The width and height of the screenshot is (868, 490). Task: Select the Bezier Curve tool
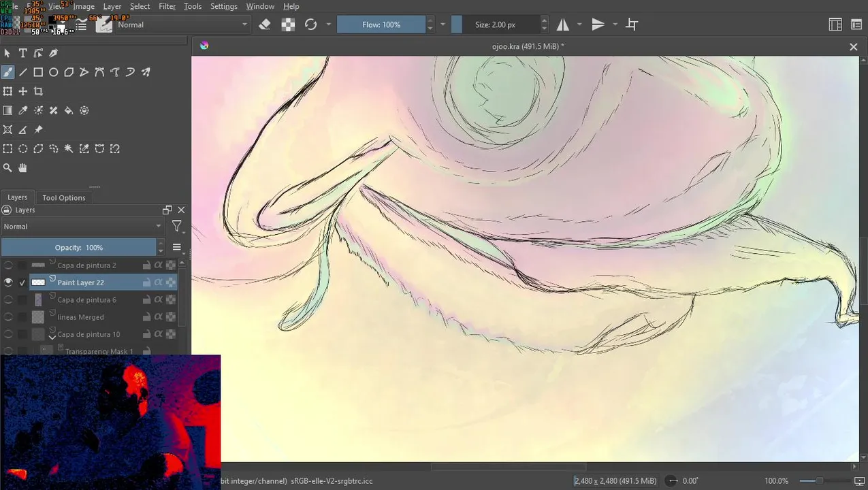pos(99,72)
